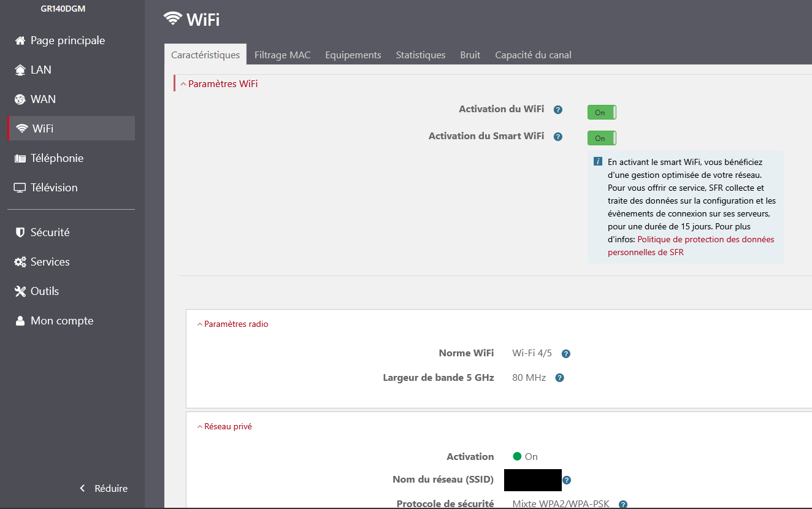This screenshot has width=812, height=509.
Task: Collapse the Réseau privé section
Action: pos(224,427)
